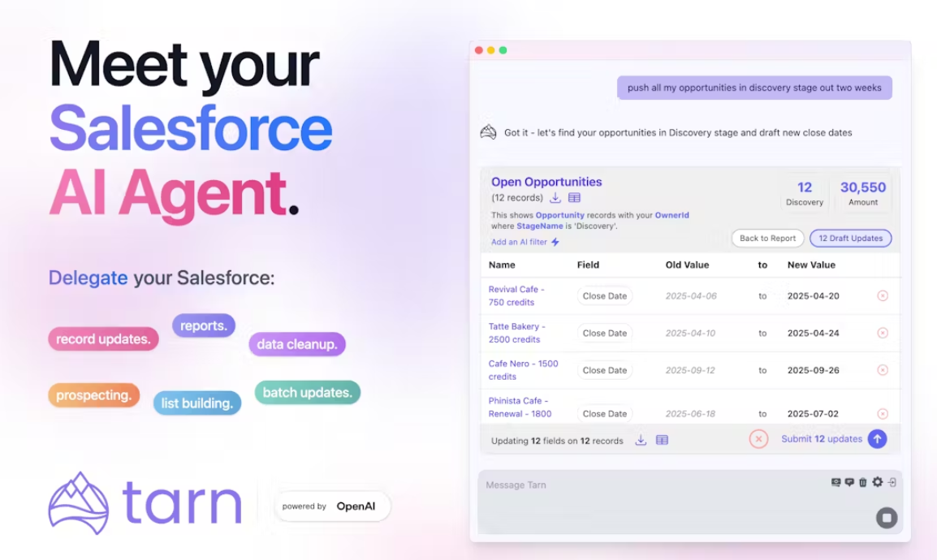Remove the Cafe Nero update row
The image size is (937, 560).
pyautogui.click(x=883, y=370)
